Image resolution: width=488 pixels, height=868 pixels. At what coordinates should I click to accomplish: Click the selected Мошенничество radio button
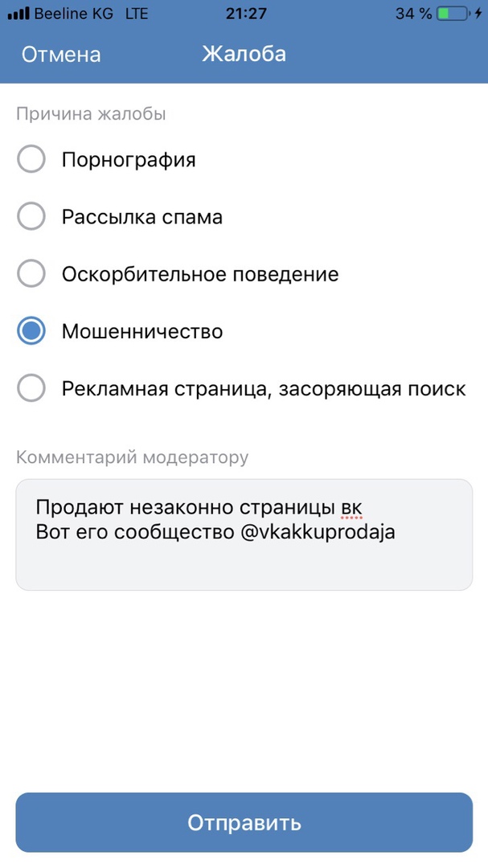[31, 331]
